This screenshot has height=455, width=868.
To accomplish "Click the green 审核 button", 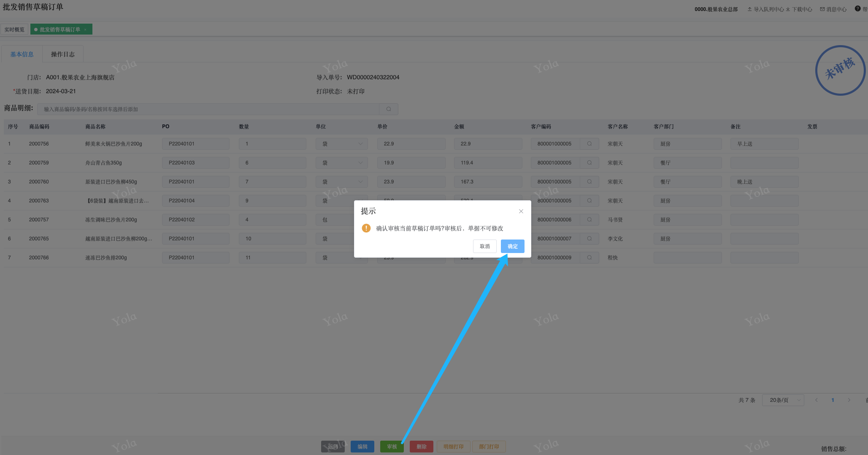I will [392, 447].
